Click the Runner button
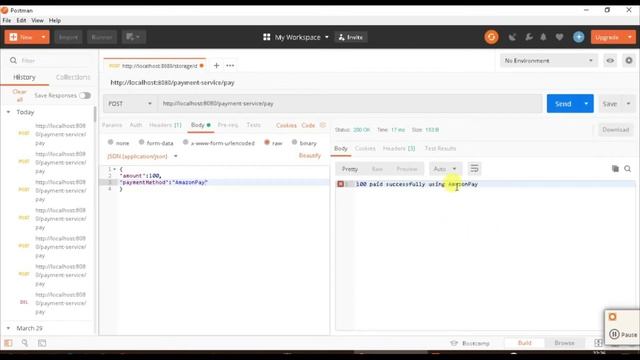Screen dimensions: 640x360 pyautogui.click(x=102, y=37)
